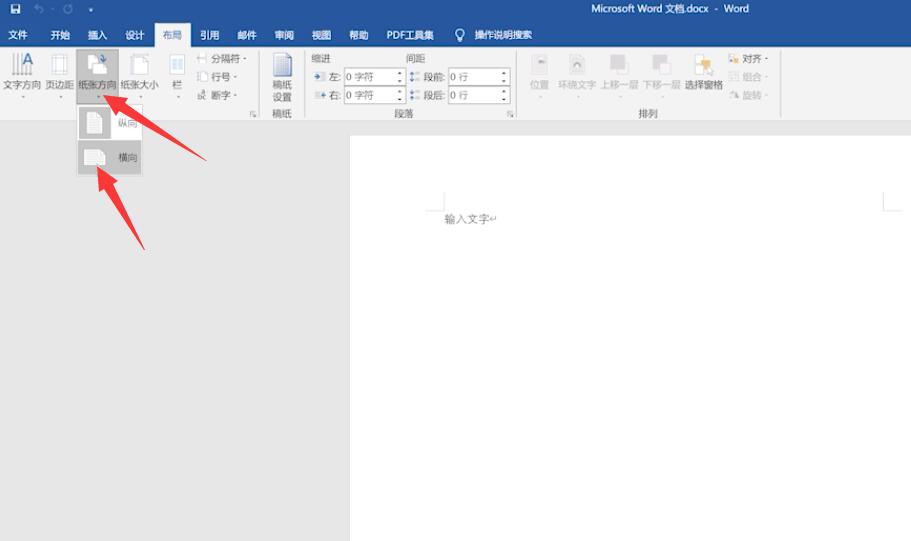Screen dimensions: 911x541
Task: Select the 布局 ribbon tab
Action: [172, 35]
